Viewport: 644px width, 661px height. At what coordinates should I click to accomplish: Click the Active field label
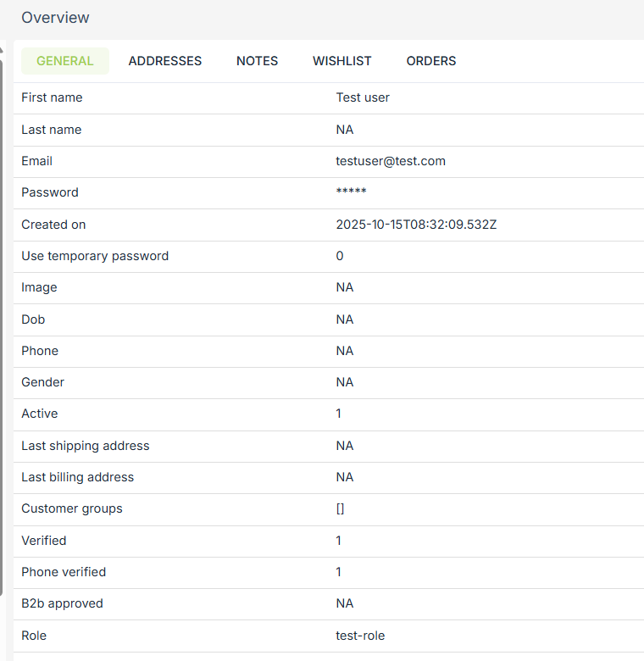coord(40,414)
